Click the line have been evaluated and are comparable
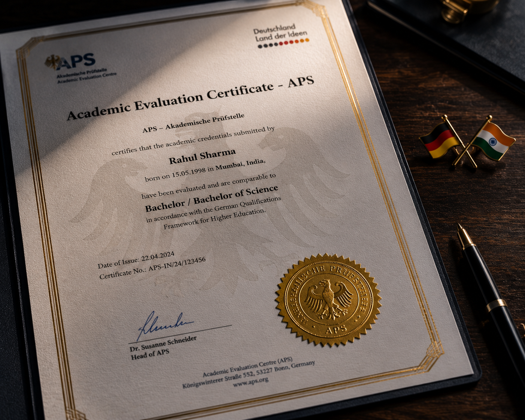Viewport: 525px width, 420px height. [x=209, y=186]
